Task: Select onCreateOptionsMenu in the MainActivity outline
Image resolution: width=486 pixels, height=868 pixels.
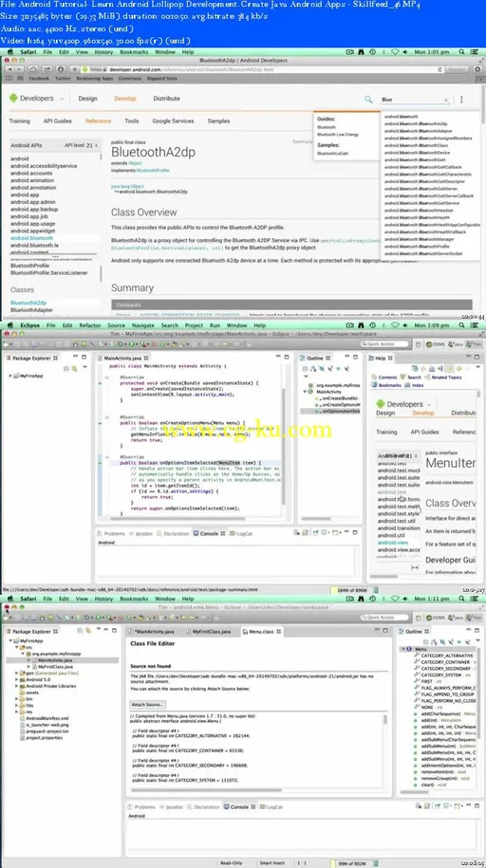Action: tap(338, 405)
